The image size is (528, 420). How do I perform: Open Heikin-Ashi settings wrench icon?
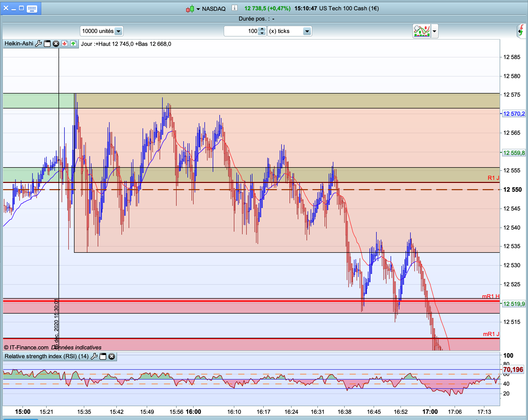(x=38, y=44)
